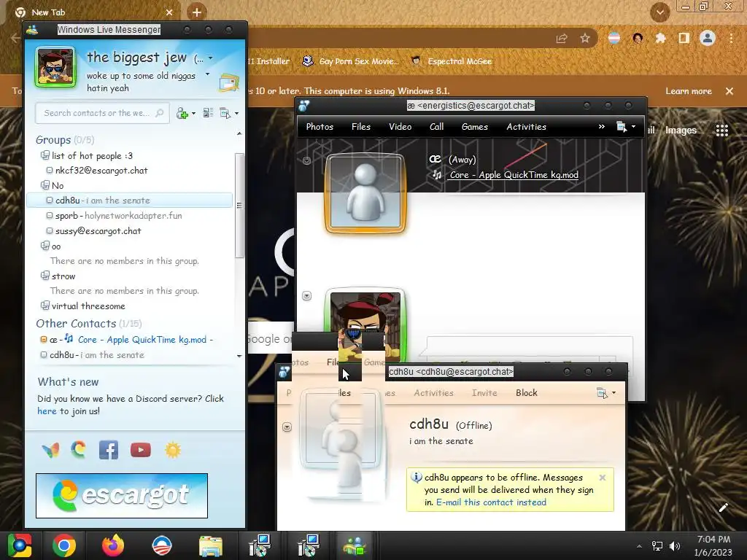Open Games menu in energistics chat window

tap(474, 127)
